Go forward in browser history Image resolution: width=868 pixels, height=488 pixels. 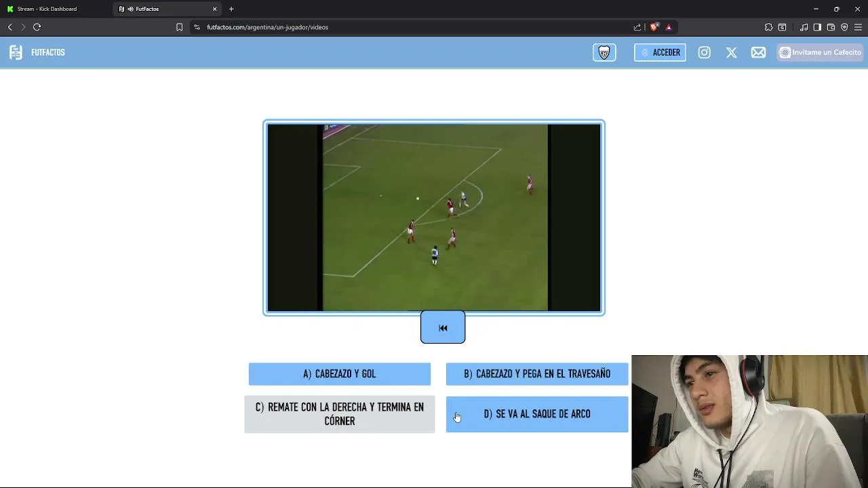click(x=23, y=27)
